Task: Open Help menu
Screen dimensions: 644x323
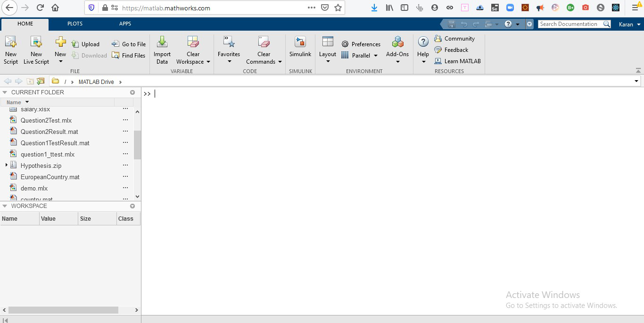Action: 423,50
